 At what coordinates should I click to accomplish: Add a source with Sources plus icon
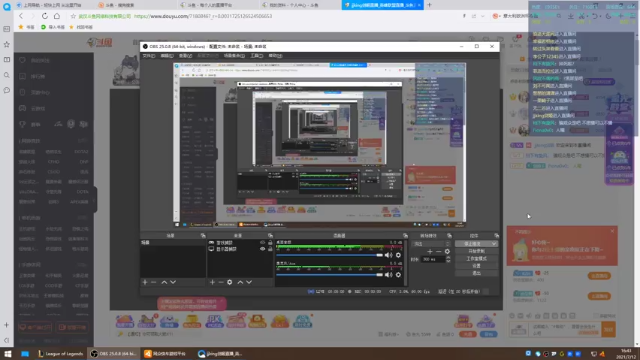[x=212, y=282]
